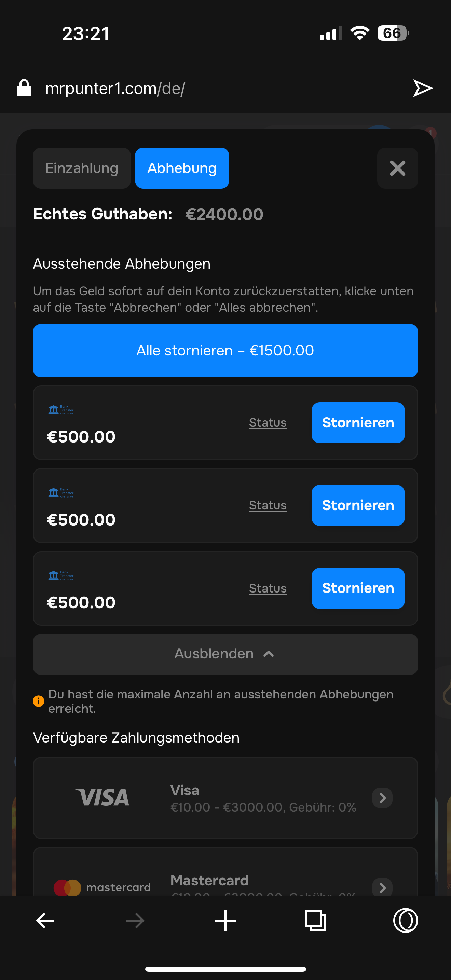Expand the Visa payment method chevron
The image size is (451, 980).
[x=382, y=798]
